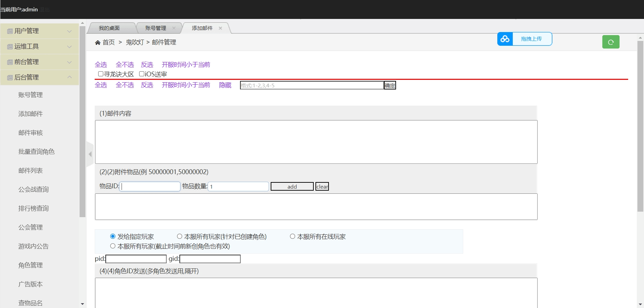
Task: Close the 账号管理 tab
Action: [174, 28]
